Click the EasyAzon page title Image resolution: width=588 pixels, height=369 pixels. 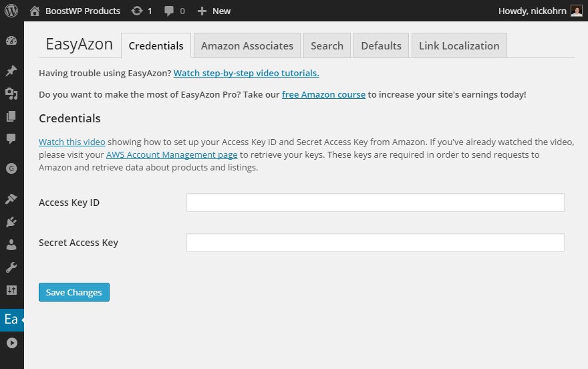coord(79,44)
